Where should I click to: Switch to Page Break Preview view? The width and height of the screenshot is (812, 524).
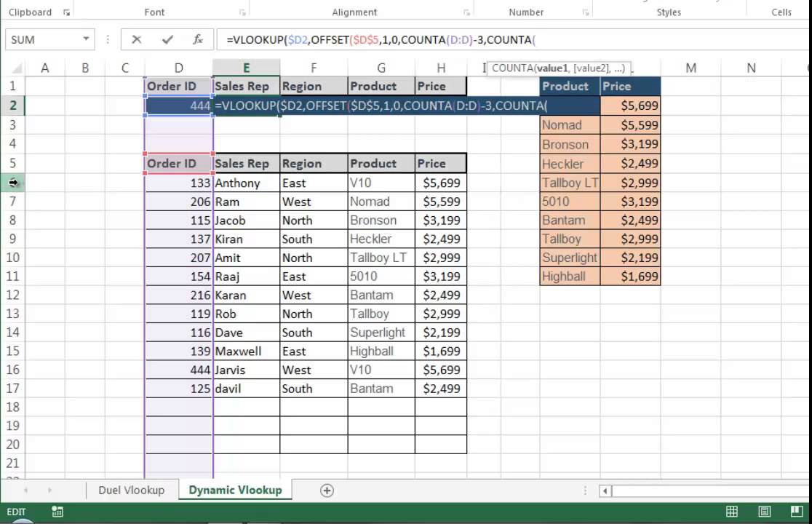pos(797,512)
